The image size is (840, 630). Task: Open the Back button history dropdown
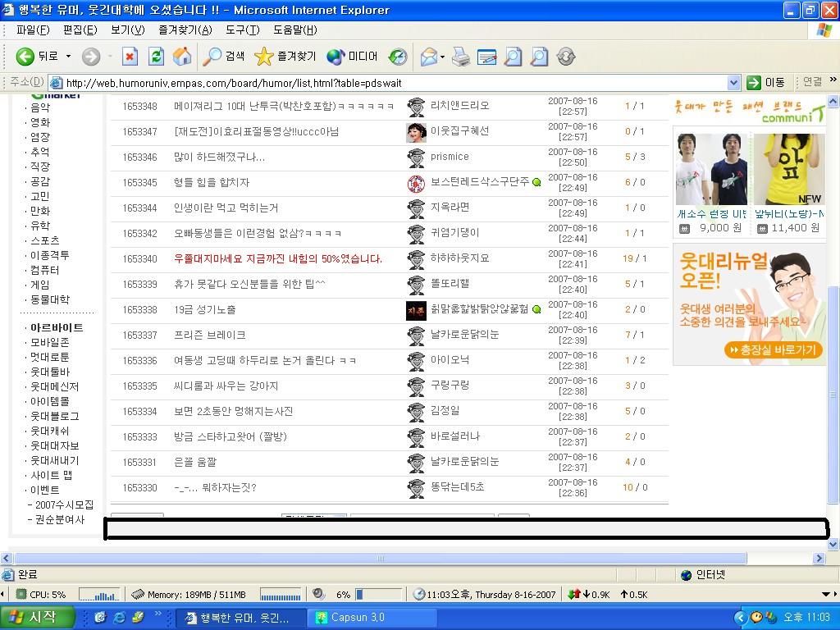coord(68,57)
